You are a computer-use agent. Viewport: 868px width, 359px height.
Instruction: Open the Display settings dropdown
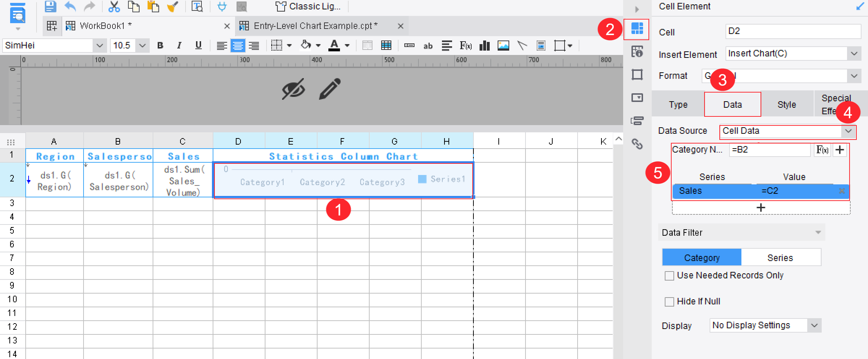(x=814, y=325)
